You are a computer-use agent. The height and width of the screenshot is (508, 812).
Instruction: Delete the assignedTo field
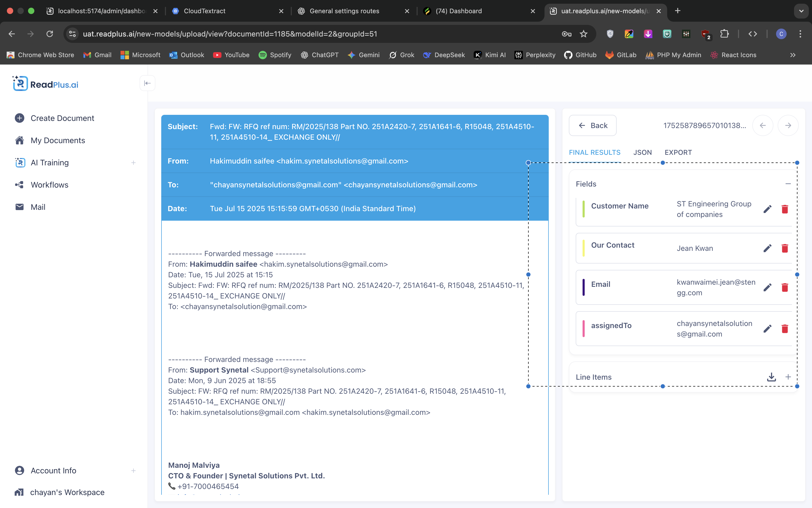click(x=785, y=329)
